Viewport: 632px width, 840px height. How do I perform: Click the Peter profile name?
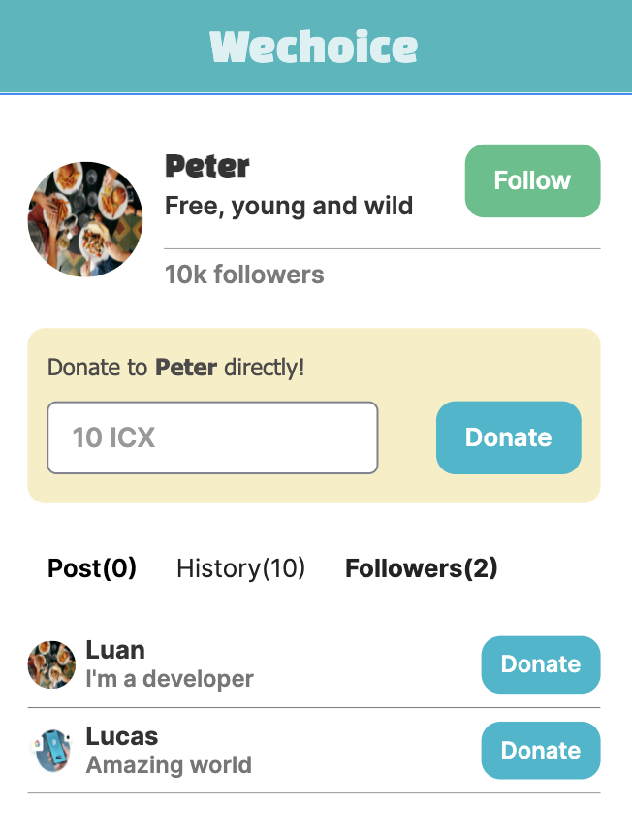(x=207, y=166)
